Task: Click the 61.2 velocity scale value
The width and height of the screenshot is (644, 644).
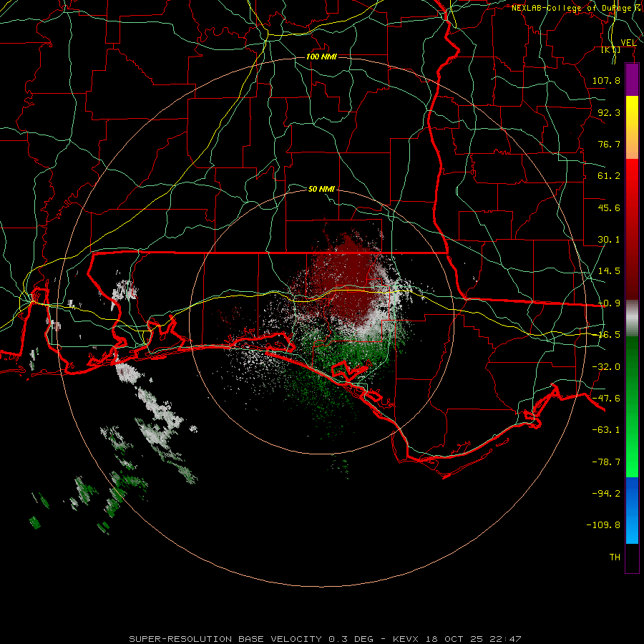Action: [609, 176]
